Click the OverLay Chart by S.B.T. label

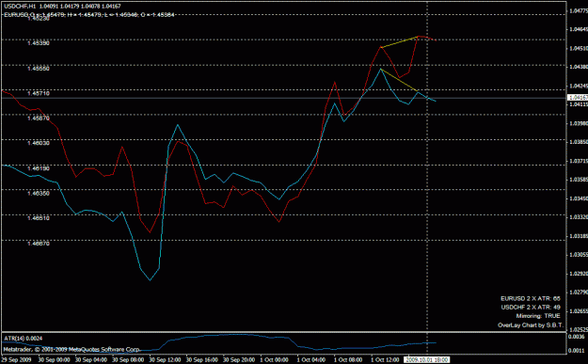[531, 325]
